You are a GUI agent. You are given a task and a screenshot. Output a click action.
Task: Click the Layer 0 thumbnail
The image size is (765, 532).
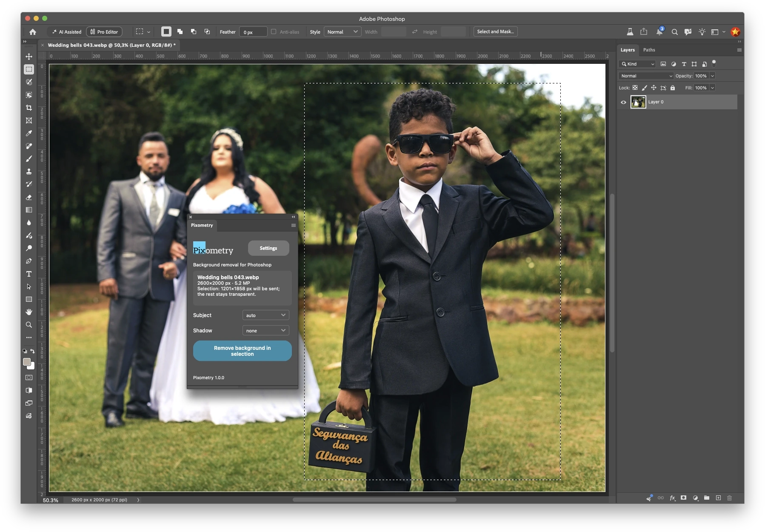[638, 102]
